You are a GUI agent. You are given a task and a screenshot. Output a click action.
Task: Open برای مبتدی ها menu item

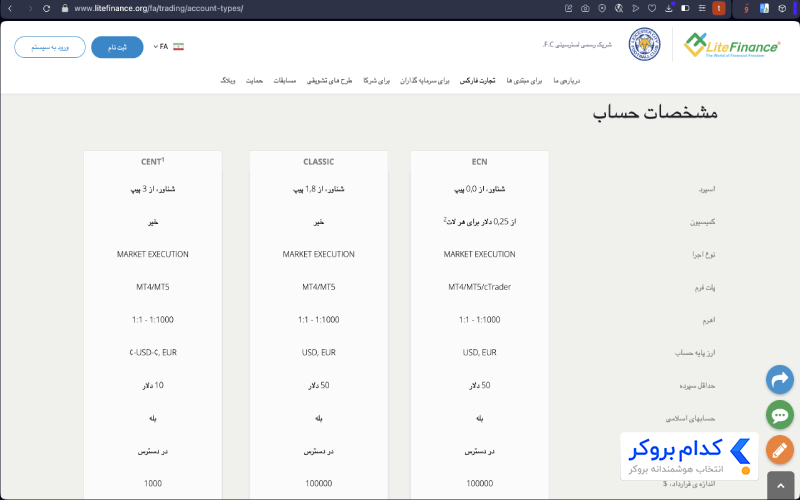[x=524, y=81]
